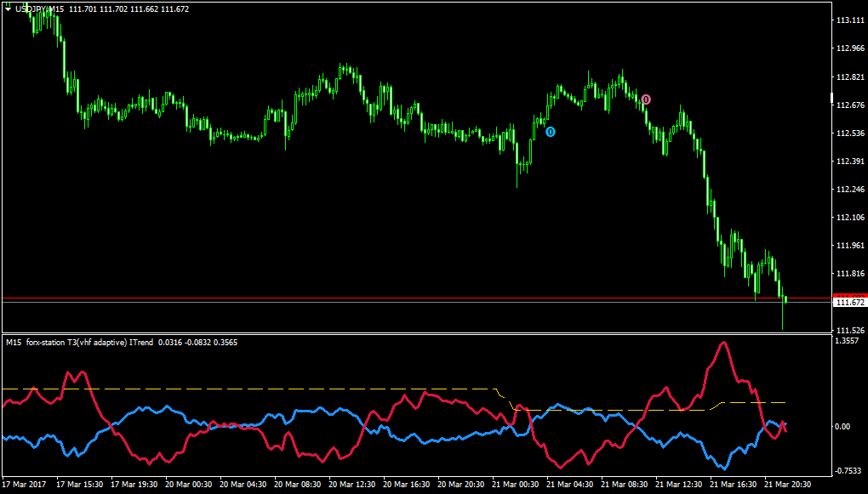The width and height of the screenshot is (868, 494).
Task: Select the red horizontal price line
Action: [x=416, y=298]
